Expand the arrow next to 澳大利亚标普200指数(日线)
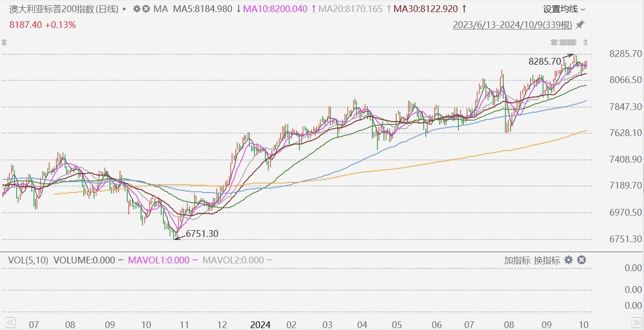The width and height of the screenshot is (644, 330). tap(125, 9)
